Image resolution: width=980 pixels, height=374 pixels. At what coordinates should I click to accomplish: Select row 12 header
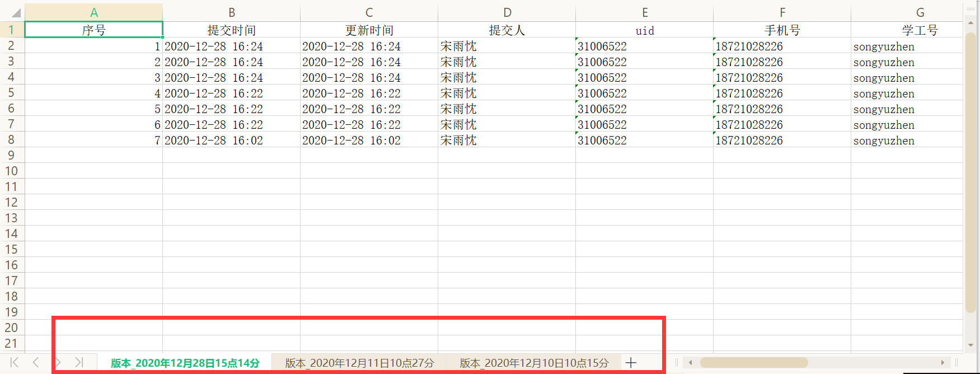pyautogui.click(x=12, y=202)
